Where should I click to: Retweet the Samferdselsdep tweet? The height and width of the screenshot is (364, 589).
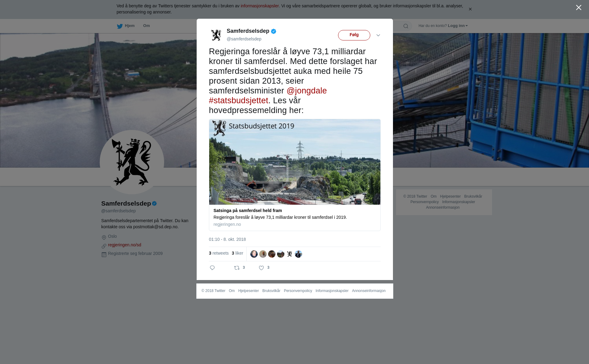(x=237, y=268)
